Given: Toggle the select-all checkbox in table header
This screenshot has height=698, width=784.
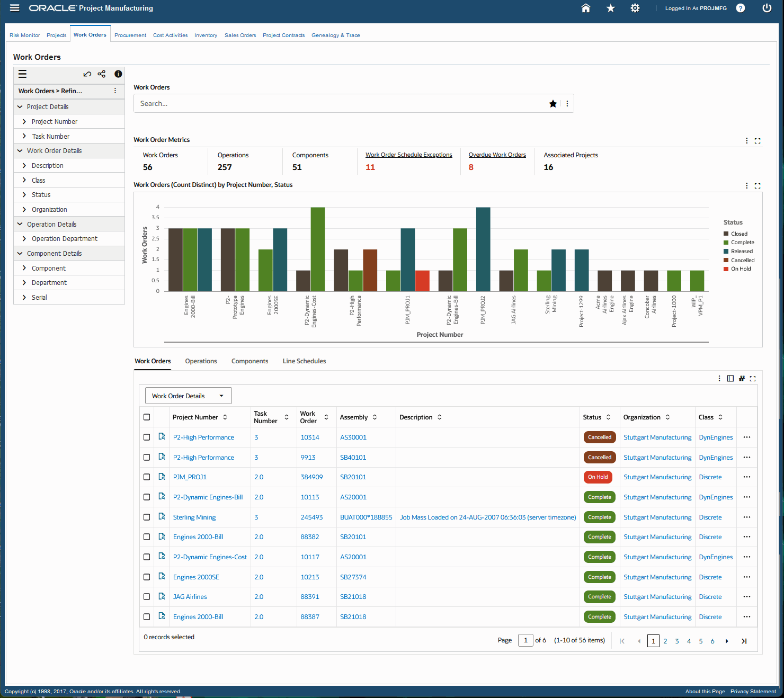Looking at the screenshot, I should [x=147, y=417].
